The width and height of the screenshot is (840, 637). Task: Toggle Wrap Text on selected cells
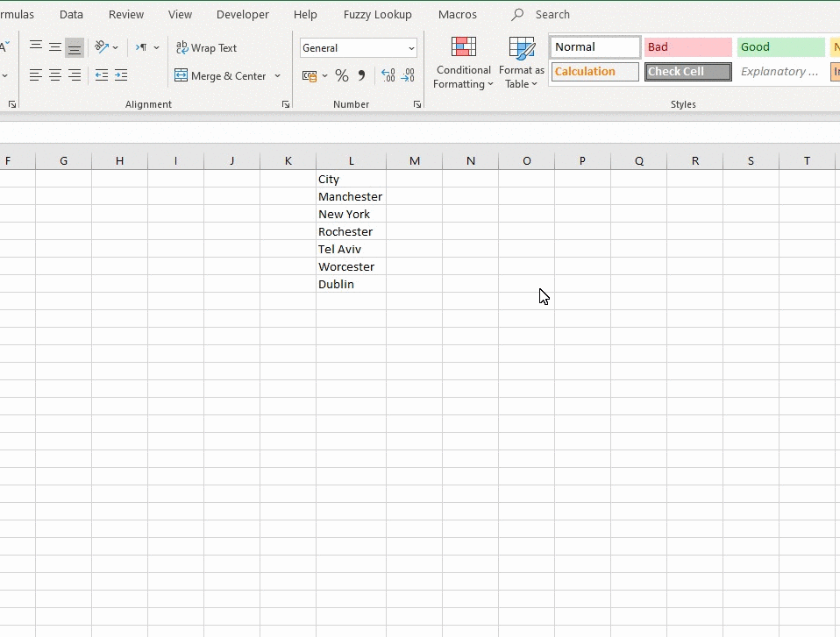(x=207, y=48)
